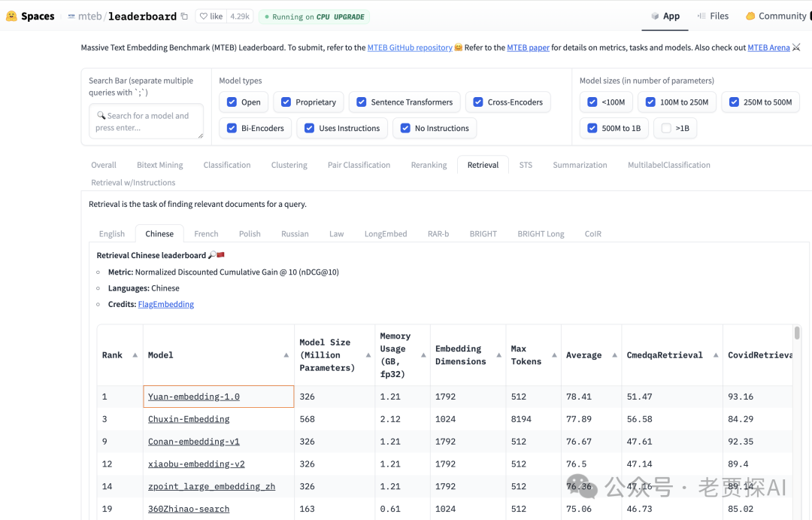Sort table by Rank column arrows
The width and height of the screenshot is (812, 520).
point(135,355)
